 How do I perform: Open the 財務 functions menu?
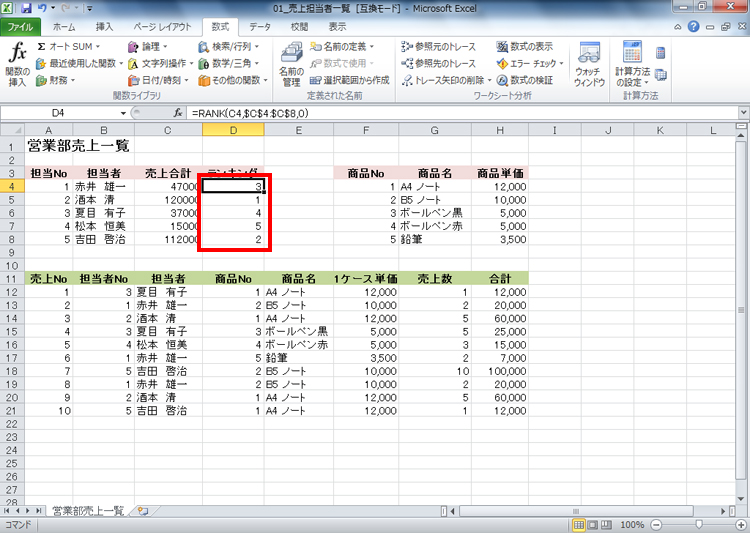(55, 80)
